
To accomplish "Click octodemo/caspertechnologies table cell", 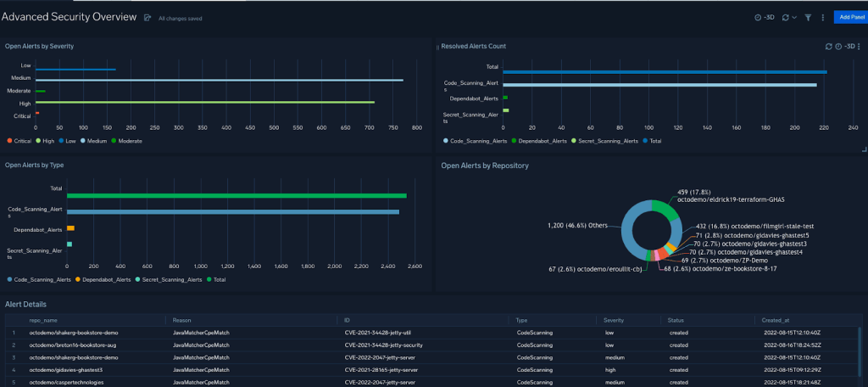I will 66,382.
